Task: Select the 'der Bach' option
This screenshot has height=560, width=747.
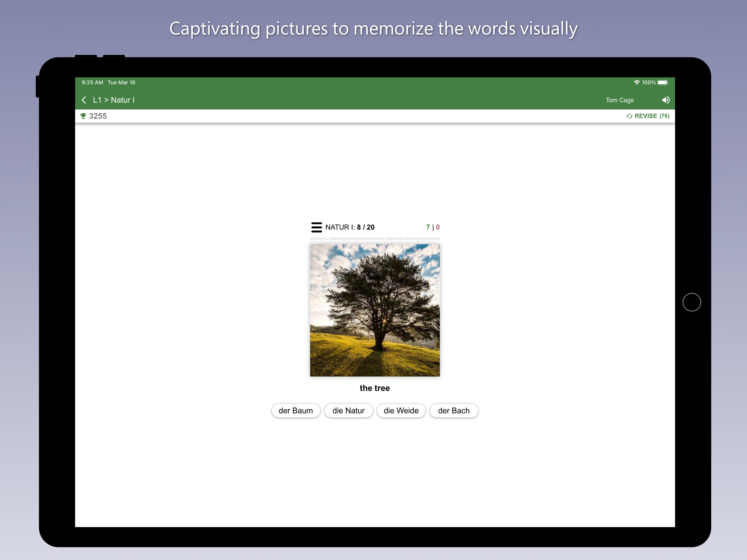Action: click(454, 411)
